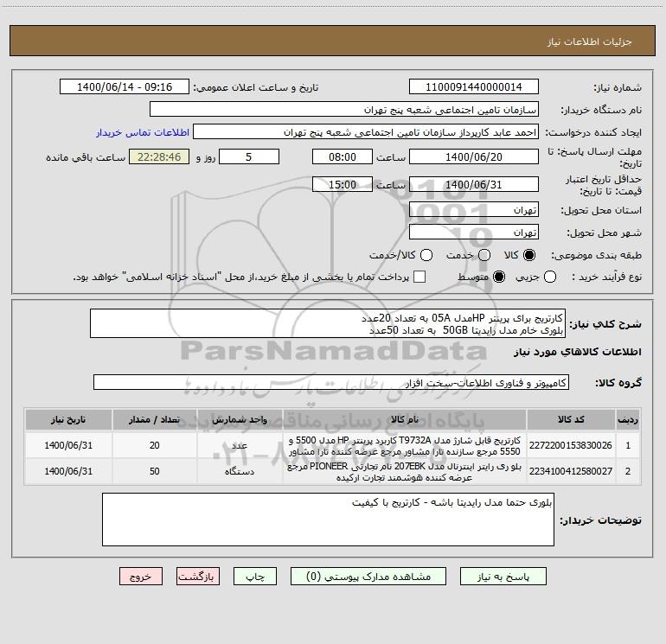The width and height of the screenshot is (666, 644).
Task: Click the پاسخ به نیاز button
Action: (x=503, y=577)
